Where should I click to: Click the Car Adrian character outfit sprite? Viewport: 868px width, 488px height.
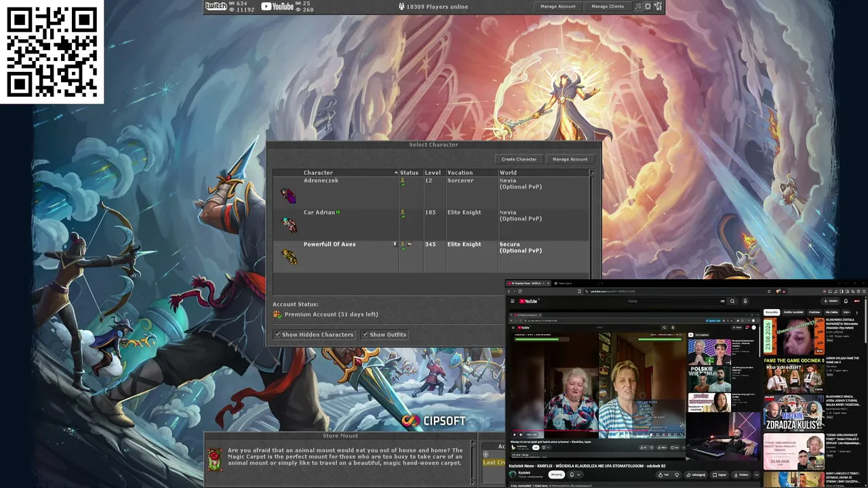point(290,225)
